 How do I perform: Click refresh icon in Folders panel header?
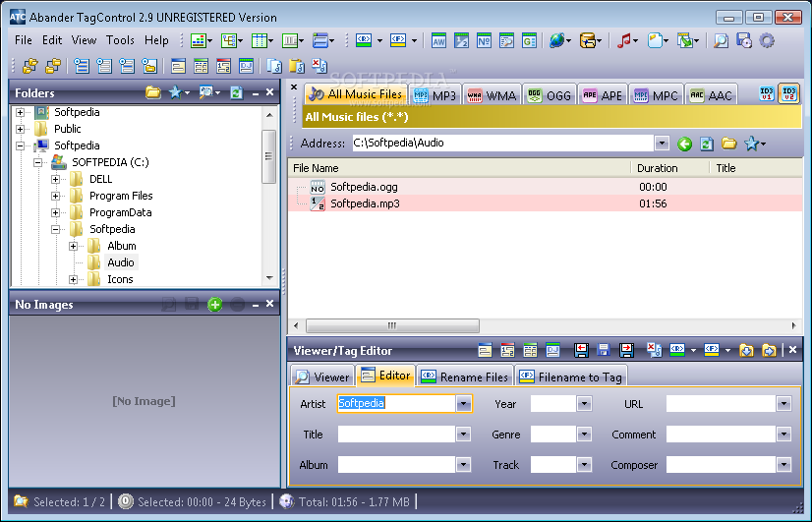point(236,92)
